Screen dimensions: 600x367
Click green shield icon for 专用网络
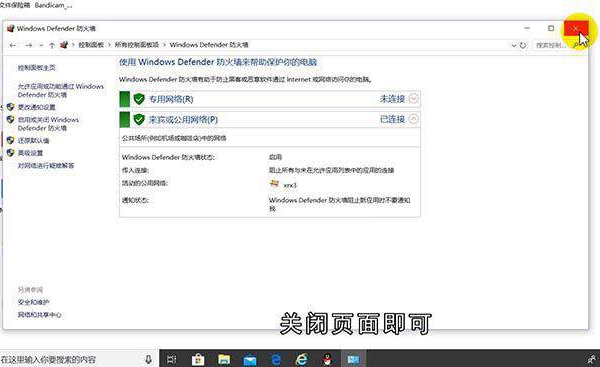pyautogui.click(x=139, y=99)
